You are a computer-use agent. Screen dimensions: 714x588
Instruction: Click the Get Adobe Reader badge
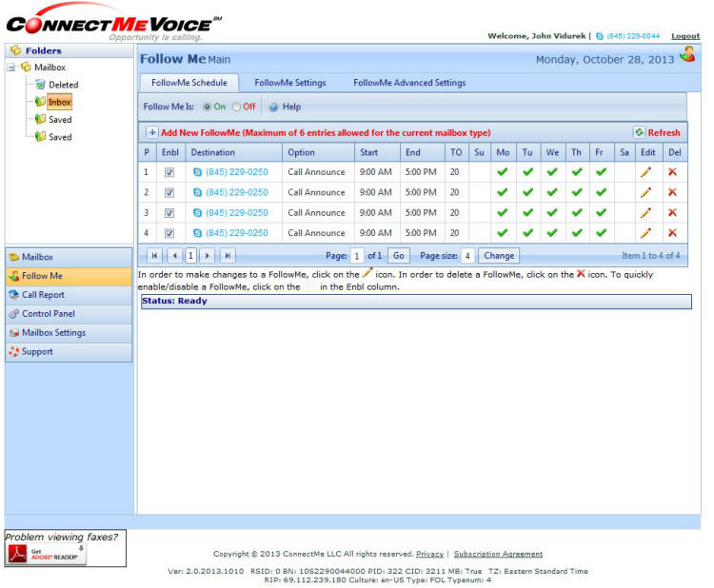pos(46,554)
